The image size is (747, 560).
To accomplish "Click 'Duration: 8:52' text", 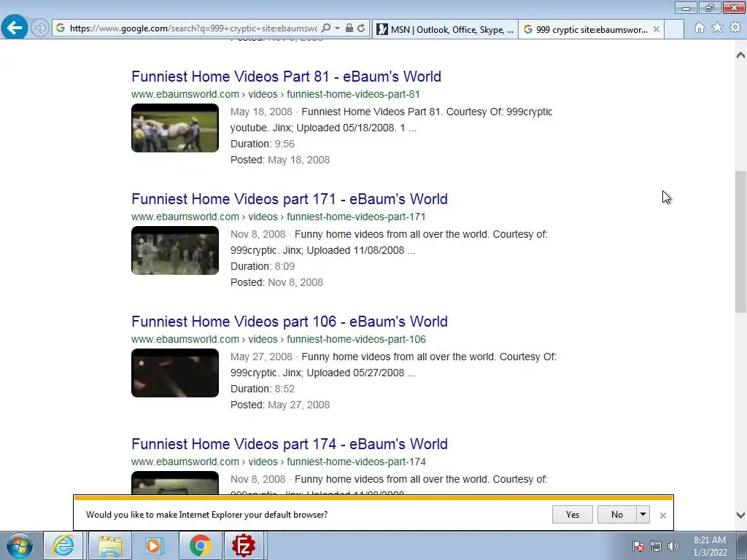I will pos(263,389).
